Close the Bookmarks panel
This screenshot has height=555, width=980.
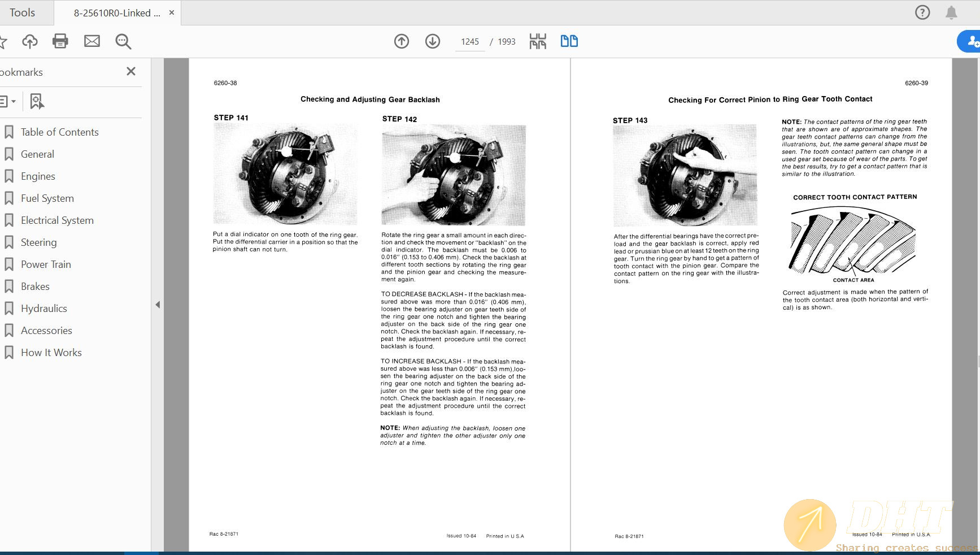pos(131,71)
